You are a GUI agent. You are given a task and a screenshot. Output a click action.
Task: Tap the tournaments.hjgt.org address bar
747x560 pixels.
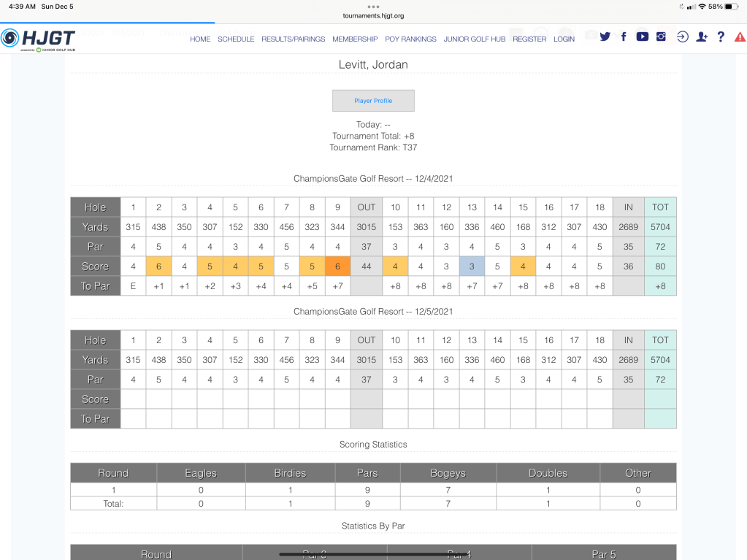(373, 15)
